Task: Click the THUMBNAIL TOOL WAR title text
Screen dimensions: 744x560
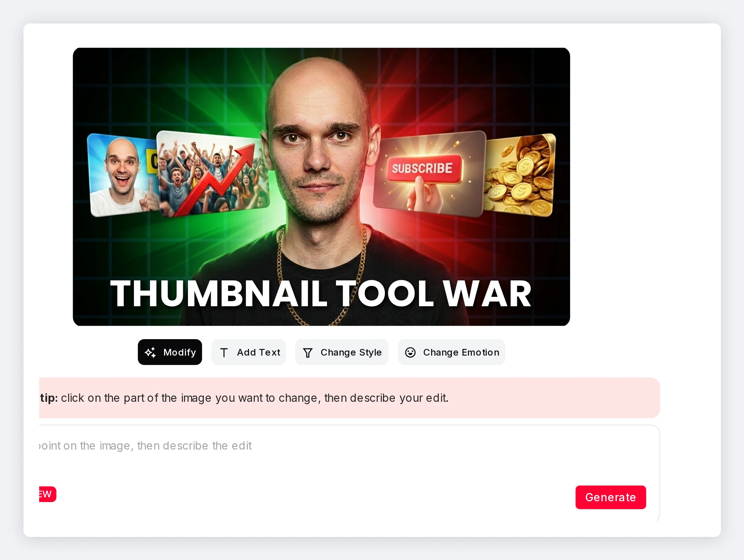Action: [321, 294]
